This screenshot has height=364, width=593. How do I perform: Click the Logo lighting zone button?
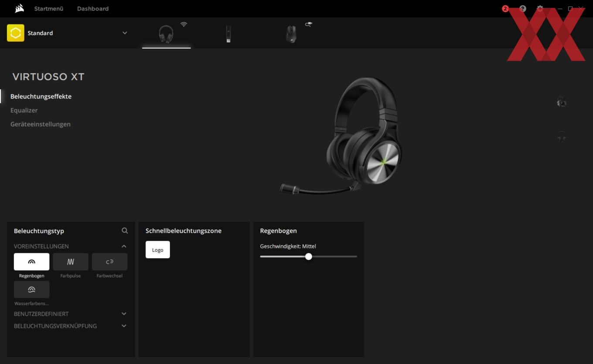(158, 250)
